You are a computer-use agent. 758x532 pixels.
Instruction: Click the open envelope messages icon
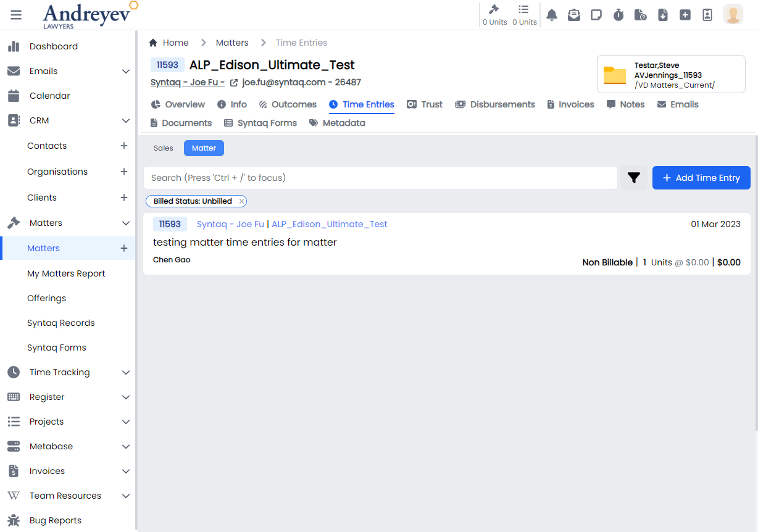pos(574,15)
